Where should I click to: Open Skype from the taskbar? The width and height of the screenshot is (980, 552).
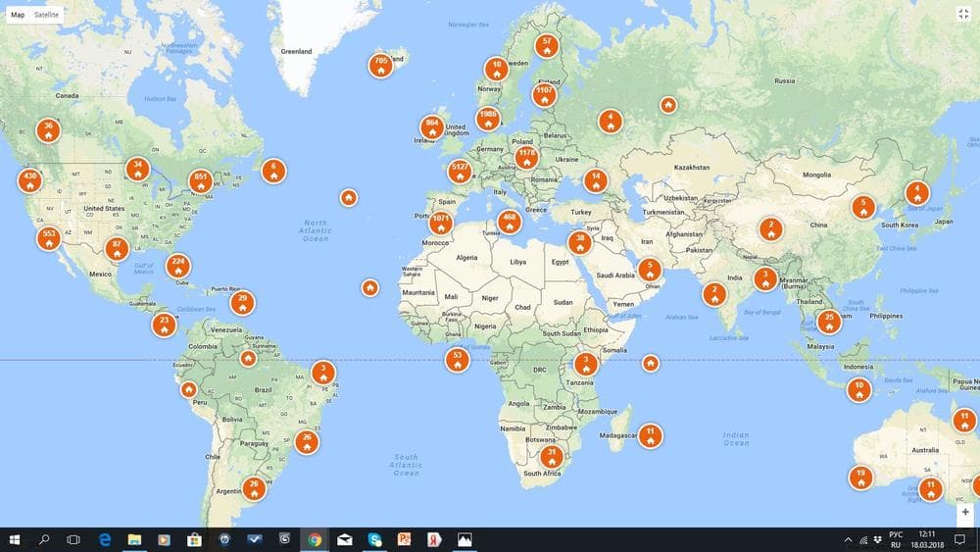pos(374,539)
